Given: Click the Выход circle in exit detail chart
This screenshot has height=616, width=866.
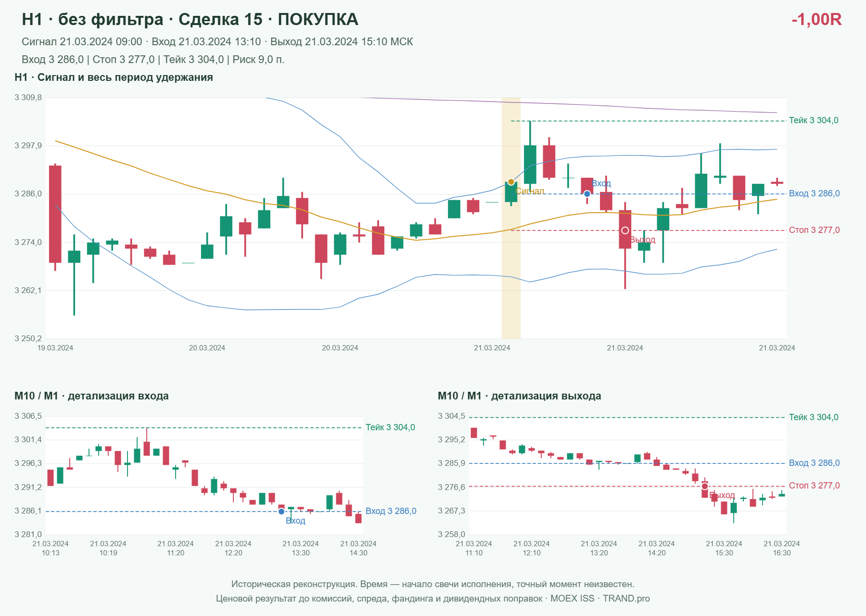Looking at the screenshot, I should click(x=705, y=487).
